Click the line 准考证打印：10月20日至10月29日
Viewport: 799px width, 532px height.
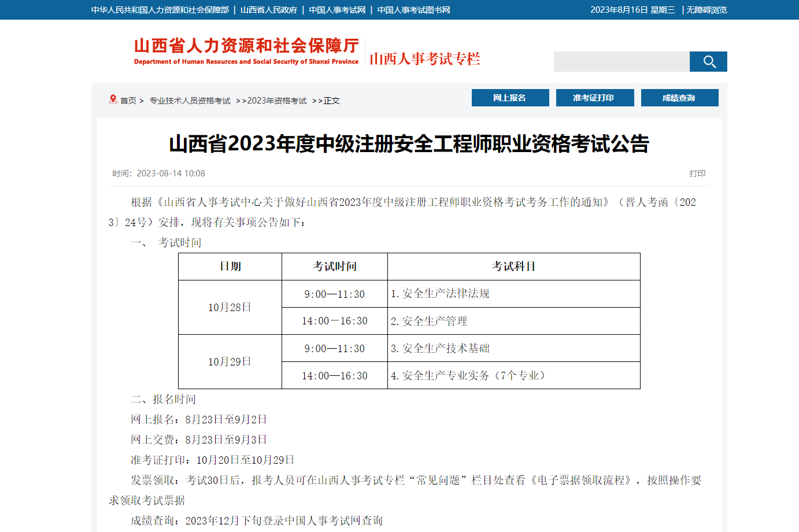tap(213, 460)
